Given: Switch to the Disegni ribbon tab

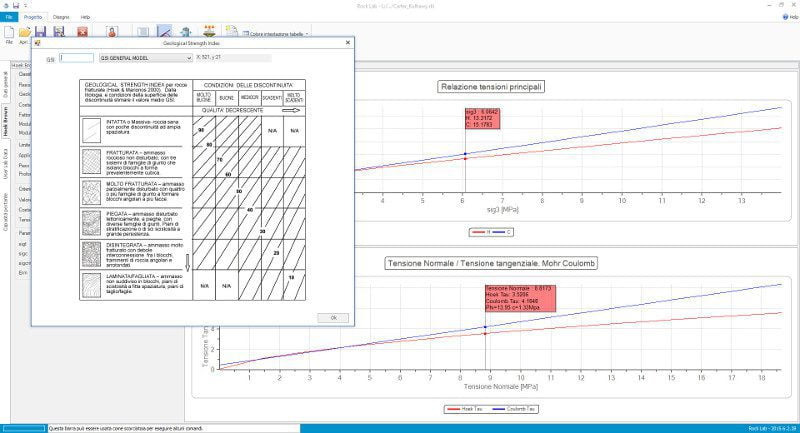Looking at the screenshot, I should (x=61, y=17).
